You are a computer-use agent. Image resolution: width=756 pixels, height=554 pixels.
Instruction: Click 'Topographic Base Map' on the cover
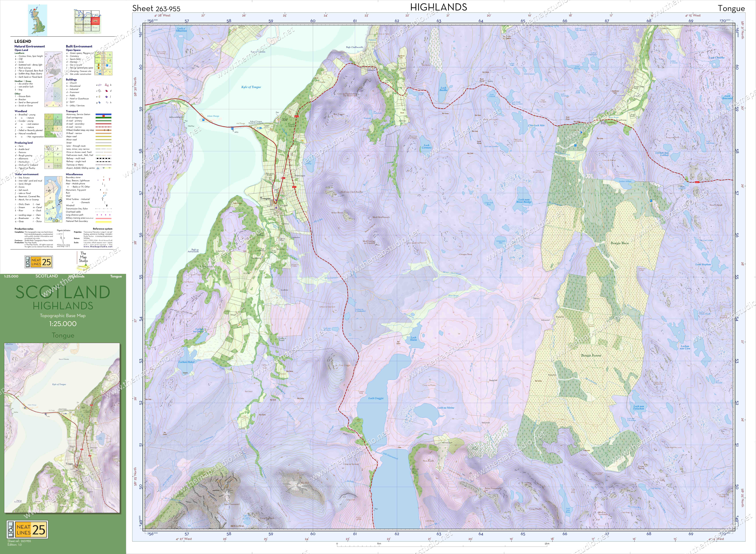[x=63, y=316]
